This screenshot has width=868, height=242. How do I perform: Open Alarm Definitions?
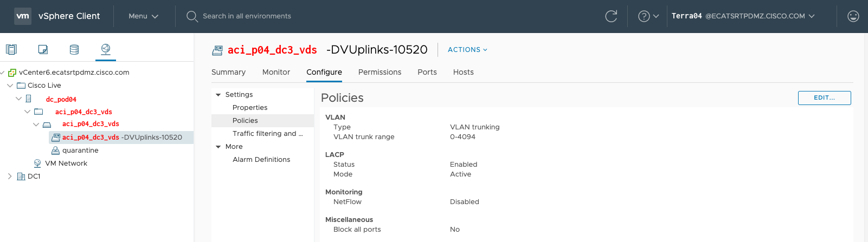pyautogui.click(x=261, y=160)
